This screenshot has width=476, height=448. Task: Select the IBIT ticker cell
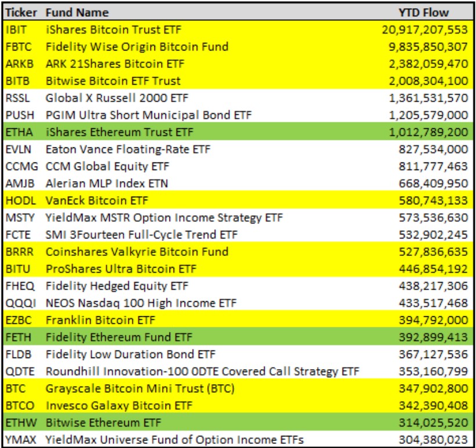coord(16,30)
